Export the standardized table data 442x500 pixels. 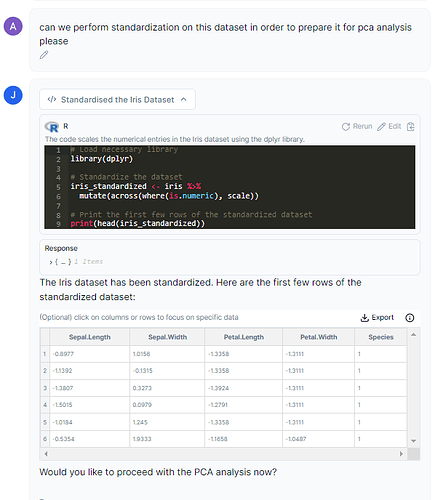(377, 318)
